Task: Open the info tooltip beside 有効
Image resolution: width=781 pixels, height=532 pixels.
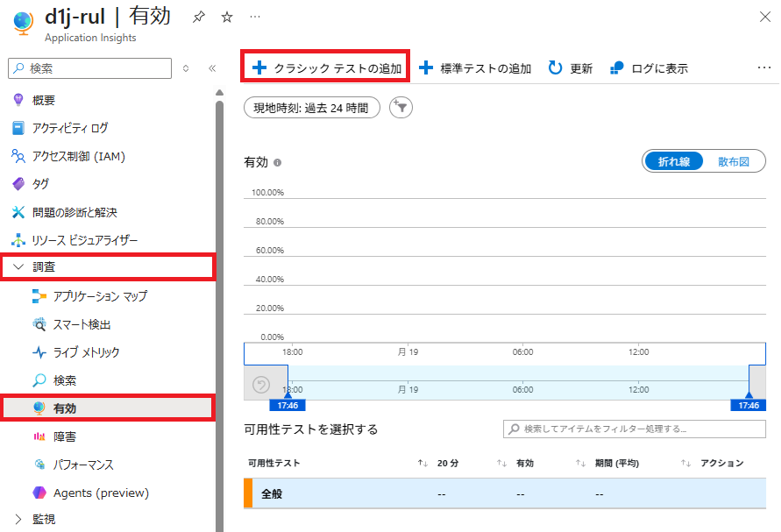Action: (277, 163)
